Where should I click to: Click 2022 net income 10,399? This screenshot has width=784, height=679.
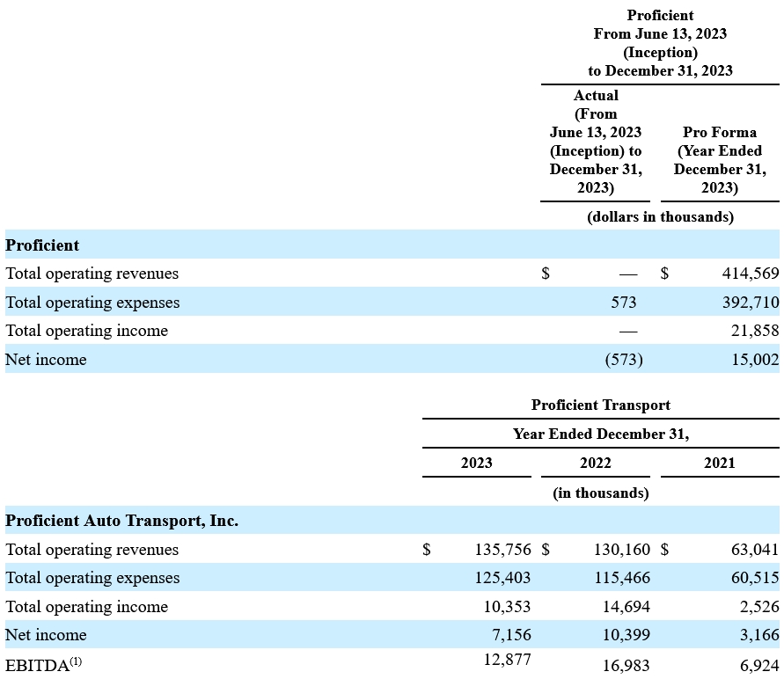pyautogui.click(x=626, y=635)
